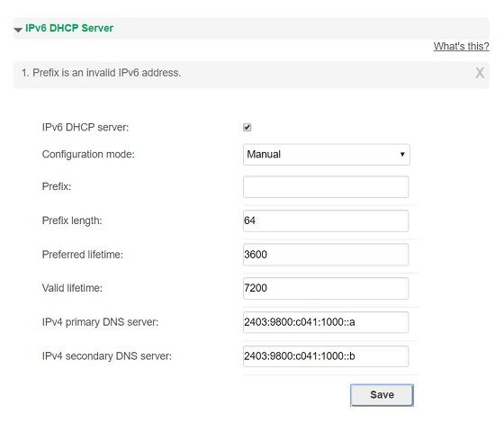Collapse the IPv6 DHCP Server section triangle

tap(18, 30)
